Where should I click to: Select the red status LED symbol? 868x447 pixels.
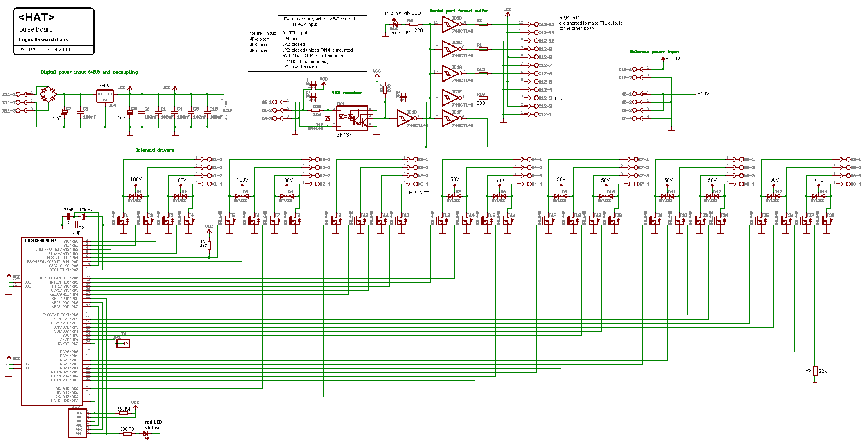click(146, 434)
